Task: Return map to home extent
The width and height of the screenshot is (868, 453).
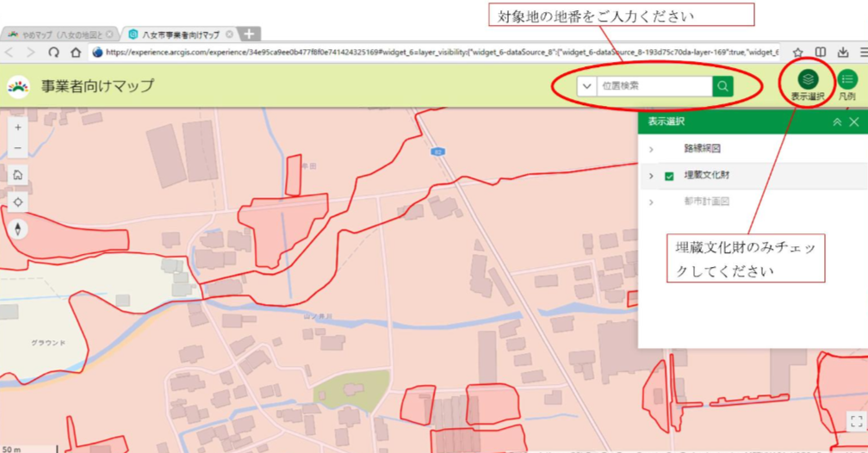Action: click(x=18, y=175)
